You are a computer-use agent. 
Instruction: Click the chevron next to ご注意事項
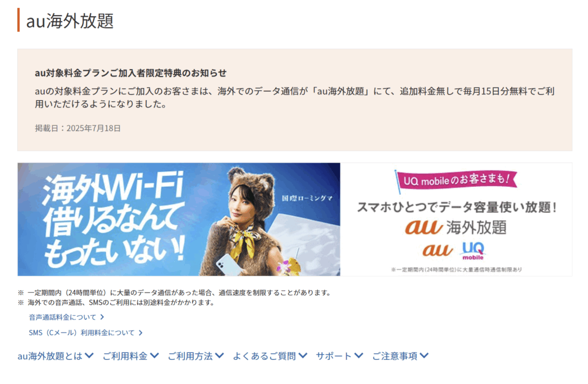(x=424, y=355)
